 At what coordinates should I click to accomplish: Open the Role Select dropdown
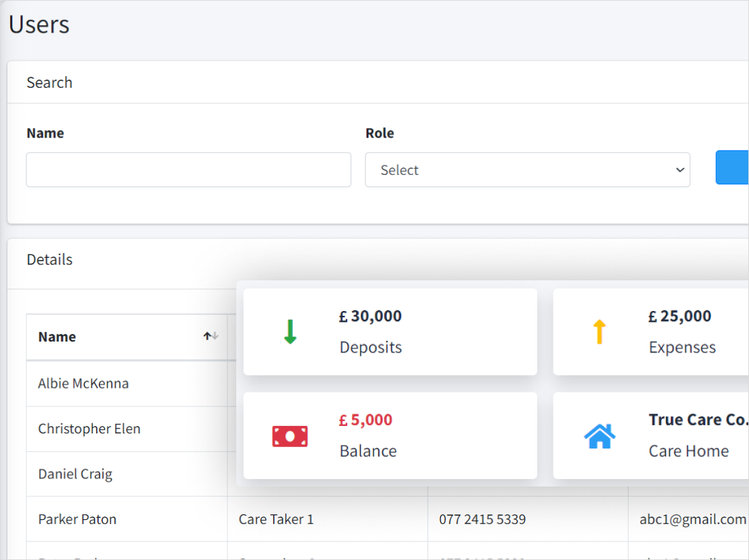click(527, 170)
